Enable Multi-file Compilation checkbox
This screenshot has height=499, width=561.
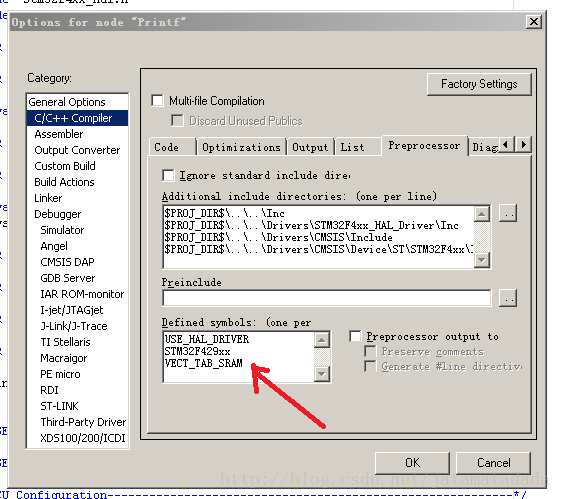click(157, 101)
